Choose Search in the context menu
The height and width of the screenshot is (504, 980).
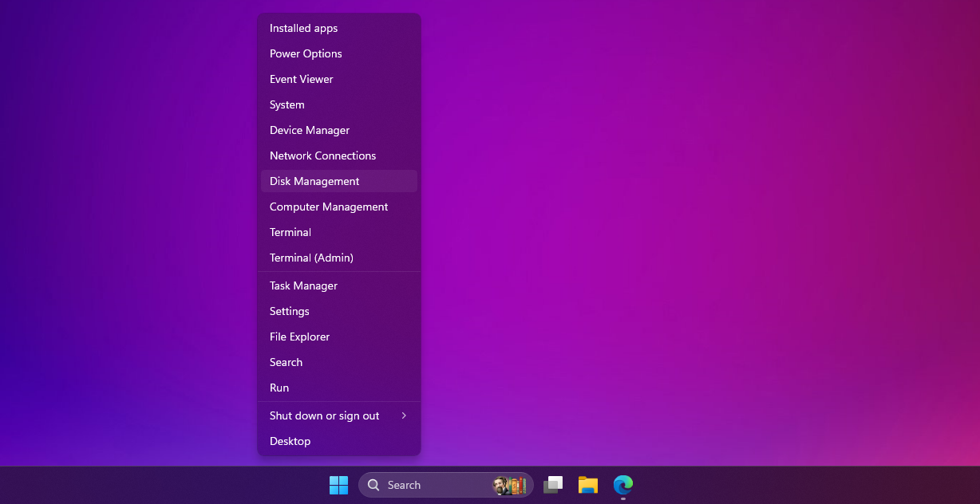coord(339,362)
